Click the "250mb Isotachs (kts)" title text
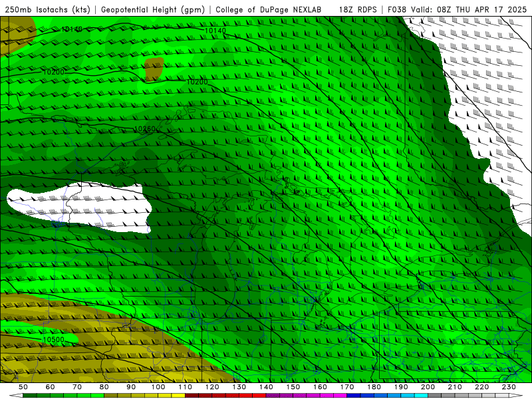Image resolution: width=532 pixels, height=399 pixels. click(47, 10)
